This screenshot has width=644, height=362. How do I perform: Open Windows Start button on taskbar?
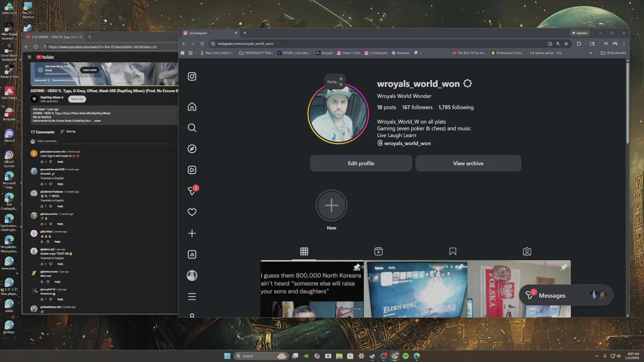[227, 356]
